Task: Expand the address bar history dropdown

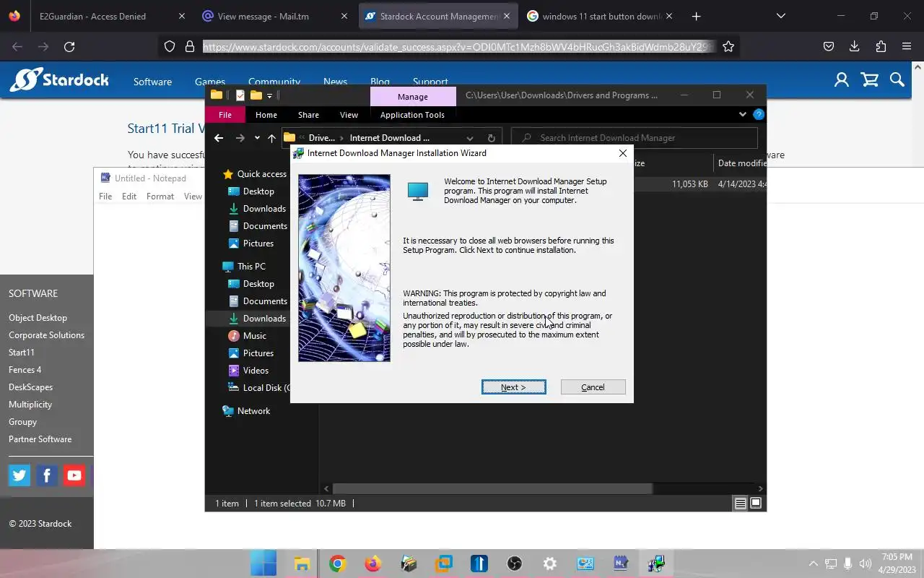Action: 470,138
